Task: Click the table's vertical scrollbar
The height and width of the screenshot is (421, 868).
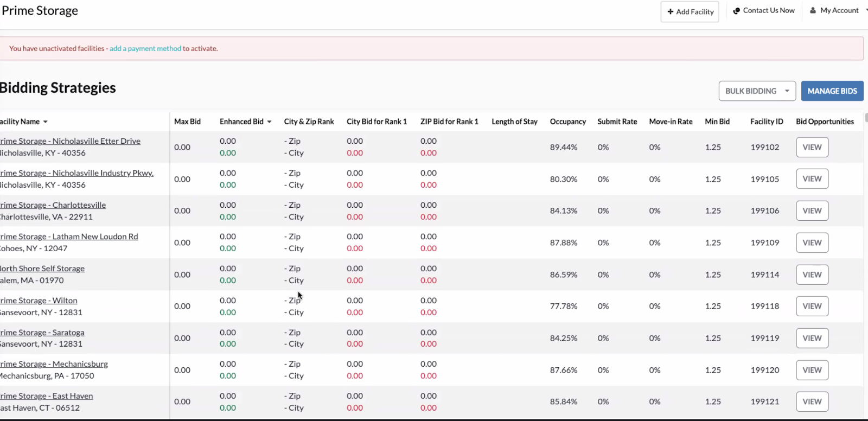Action: [866, 117]
